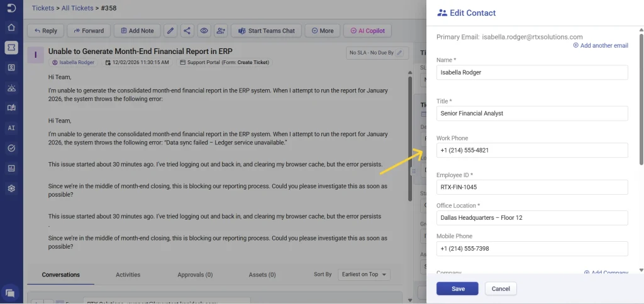Open the chat bubble icon at sidebar bottom
Screen dimensions: 644x304
[11, 293]
